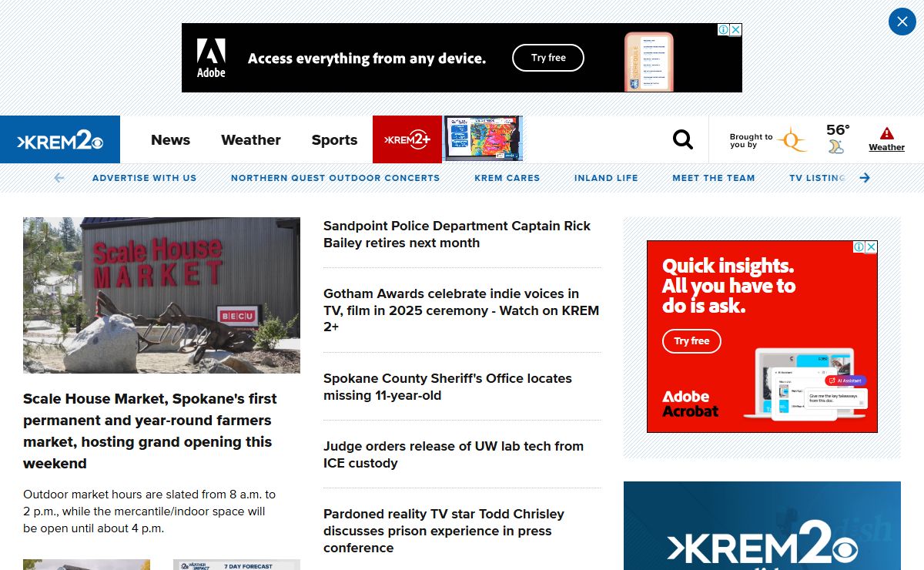Click the AdChoices icon on sidebar ad
This screenshot has height=570, width=924.
859,246
